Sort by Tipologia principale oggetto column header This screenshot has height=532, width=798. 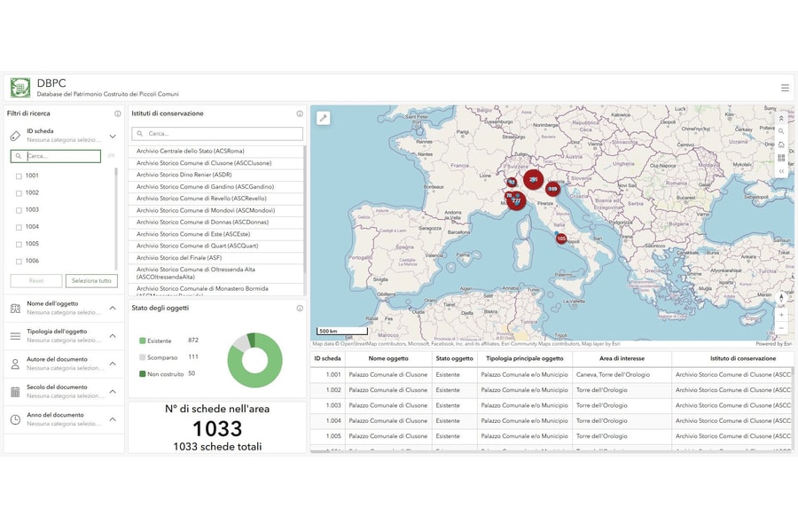coord(525,358)
